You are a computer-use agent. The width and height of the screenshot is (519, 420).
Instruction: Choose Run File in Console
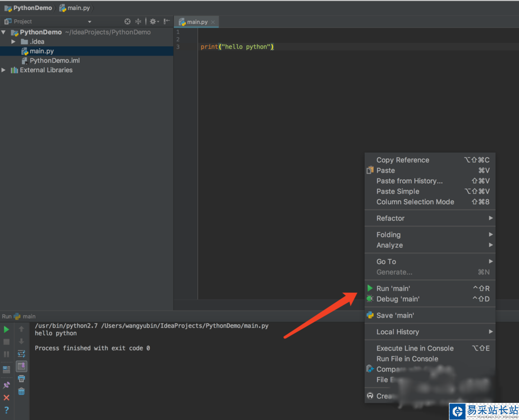[x=430, y=359]
